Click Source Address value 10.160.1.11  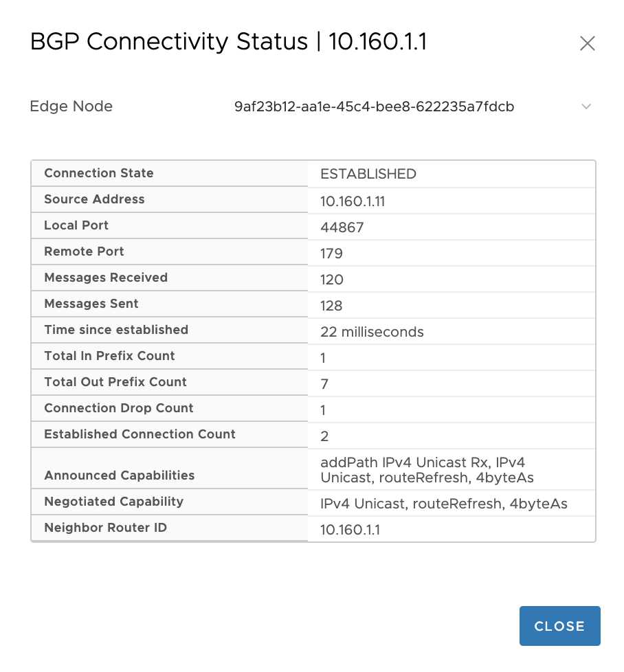pyautogui.click(x=353, y=201)
